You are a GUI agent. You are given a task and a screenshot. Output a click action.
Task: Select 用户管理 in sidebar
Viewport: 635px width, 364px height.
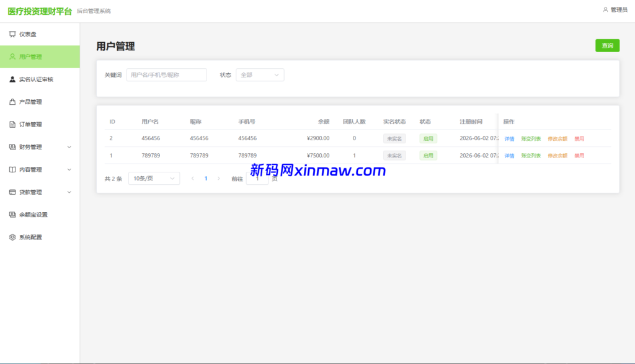point(40,56)
